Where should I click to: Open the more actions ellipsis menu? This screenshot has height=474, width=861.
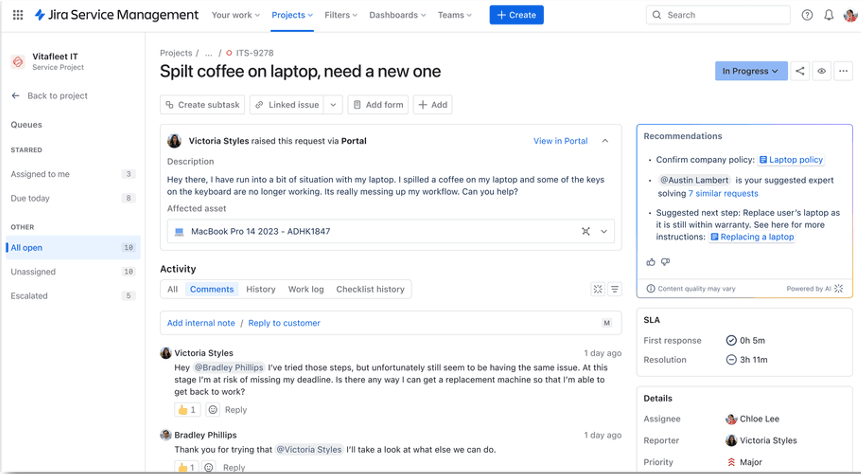click(843, 71)
